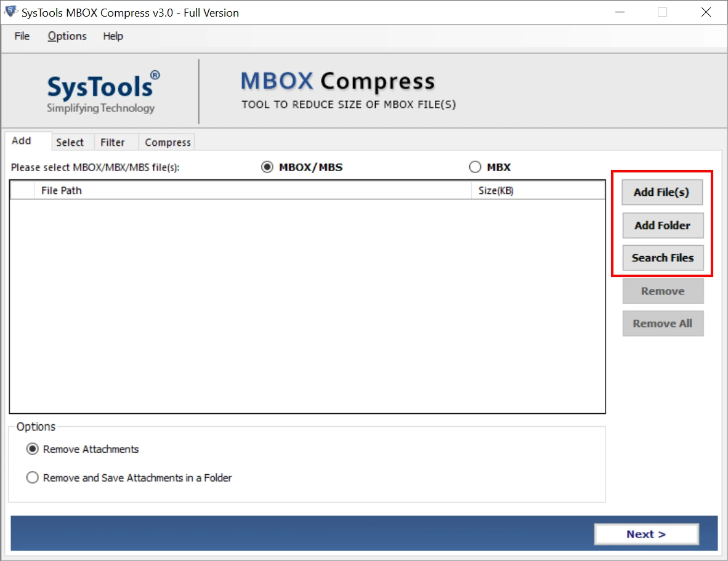Screen dimensions: 728x561
Task: Click the Next > button
Action: [x=646, y=534]
